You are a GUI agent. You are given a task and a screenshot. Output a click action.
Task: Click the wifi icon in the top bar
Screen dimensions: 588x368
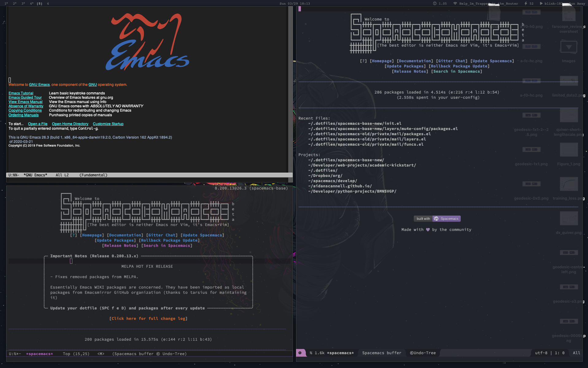coord(455,4)
